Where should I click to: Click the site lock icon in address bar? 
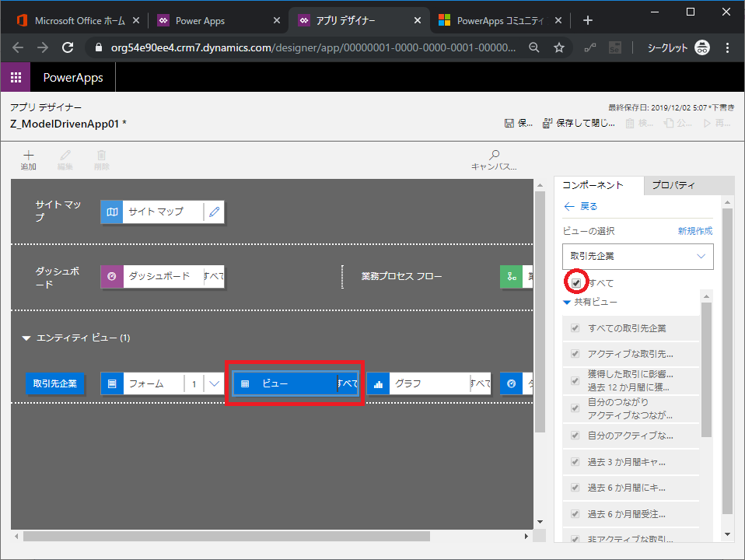[x=99, y=47]
